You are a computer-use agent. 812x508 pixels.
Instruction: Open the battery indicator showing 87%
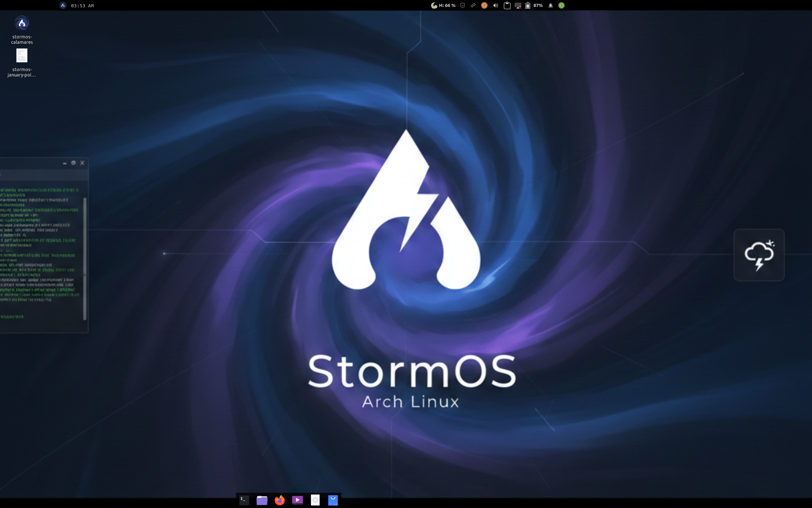(534, 5)
